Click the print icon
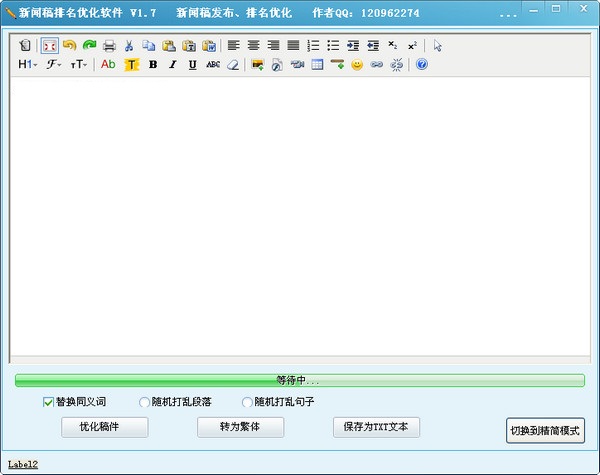 coord(109,46)
